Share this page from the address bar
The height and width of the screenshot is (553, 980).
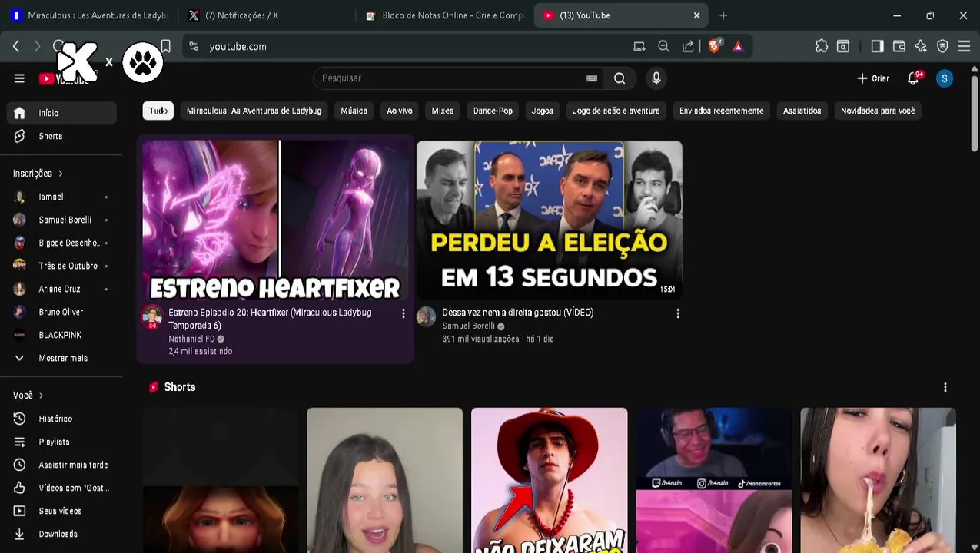688,46
